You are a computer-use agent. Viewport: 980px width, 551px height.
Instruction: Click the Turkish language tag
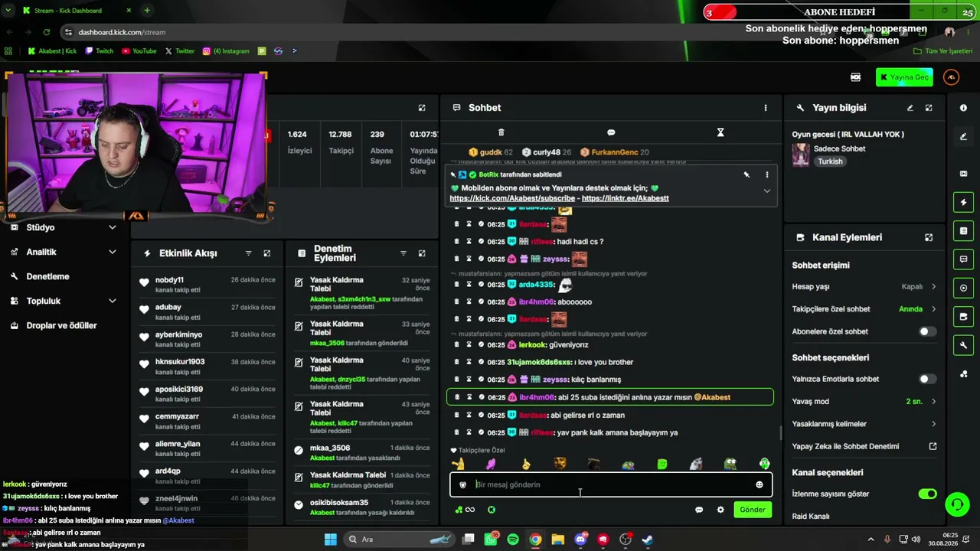click(x=830, y=161)
